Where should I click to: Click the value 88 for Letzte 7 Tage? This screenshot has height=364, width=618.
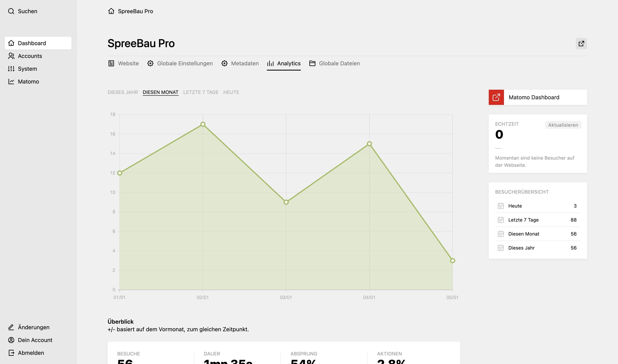573,220
